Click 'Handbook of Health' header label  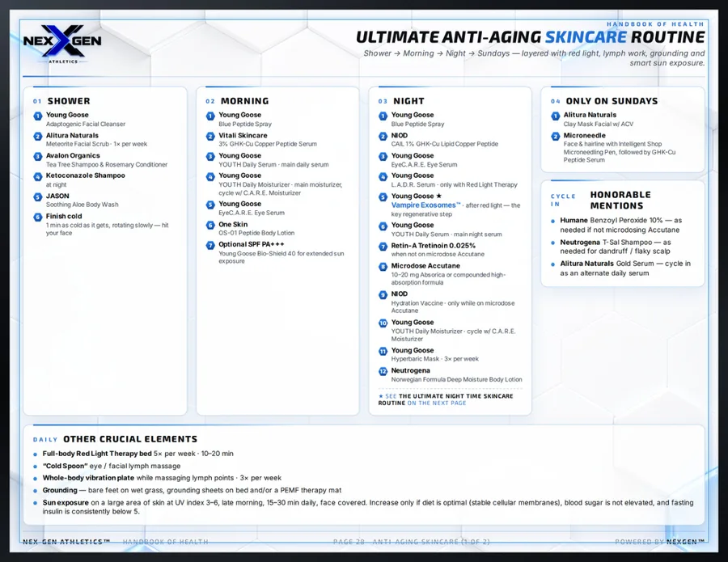[x=655, y=23]
